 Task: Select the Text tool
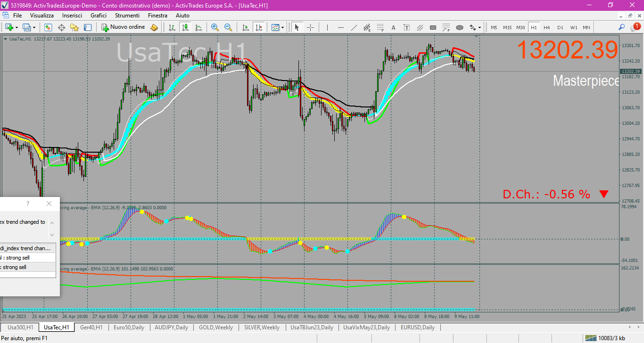393,27
